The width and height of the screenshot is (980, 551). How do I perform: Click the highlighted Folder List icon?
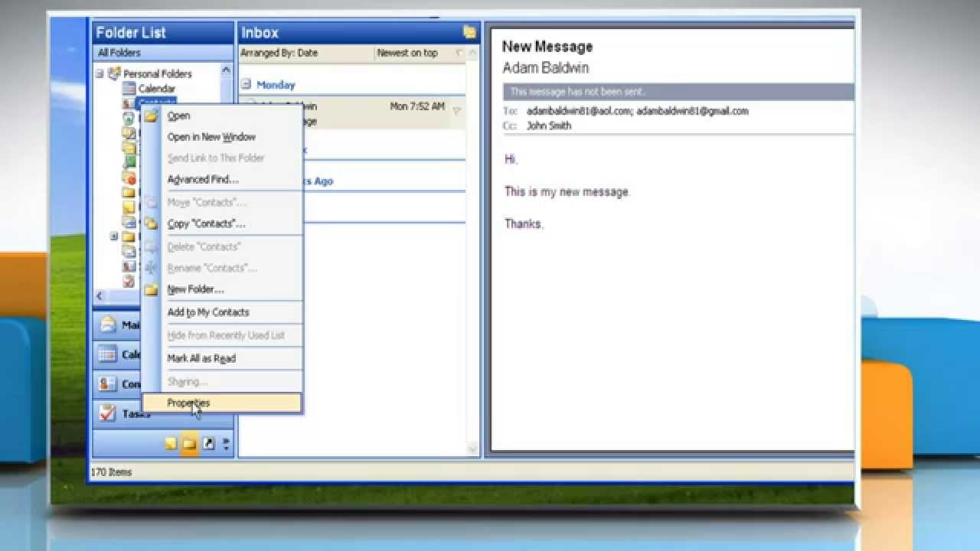click(189, 444)
